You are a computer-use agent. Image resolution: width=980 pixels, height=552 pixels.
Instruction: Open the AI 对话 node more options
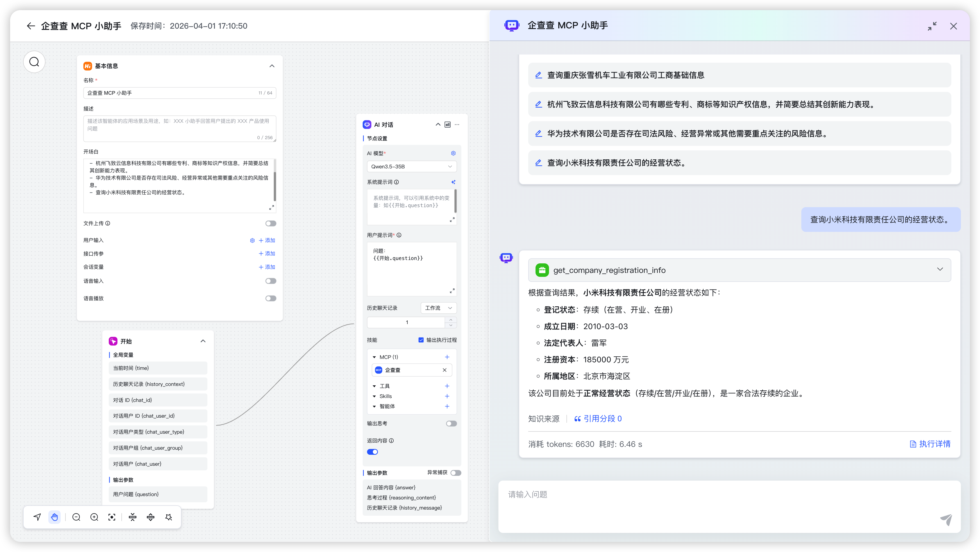tap(457, 125)
